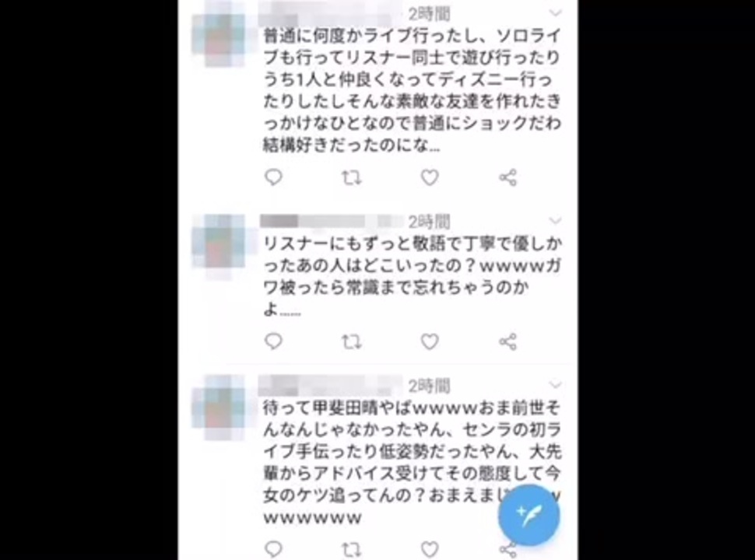
Task: Like the third tweet about センラの初ライブ
Action: (x=430, y=549)
